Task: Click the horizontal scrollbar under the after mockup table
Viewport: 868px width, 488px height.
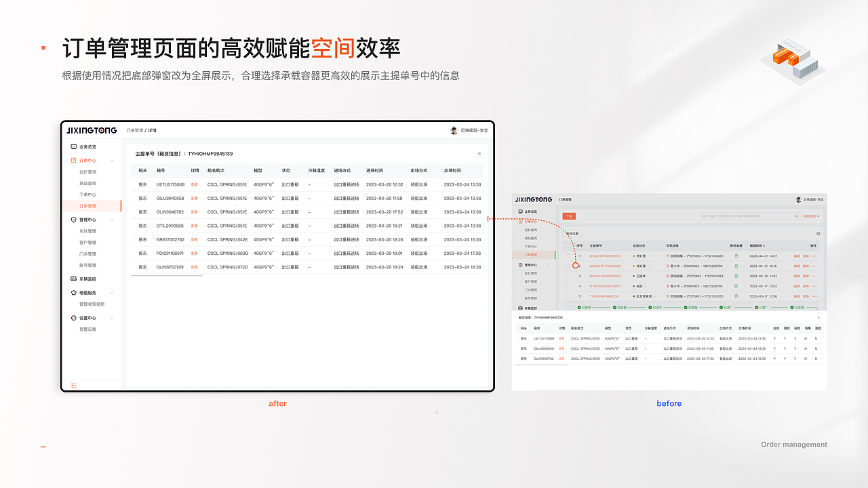Action: [x=166, y=276]
